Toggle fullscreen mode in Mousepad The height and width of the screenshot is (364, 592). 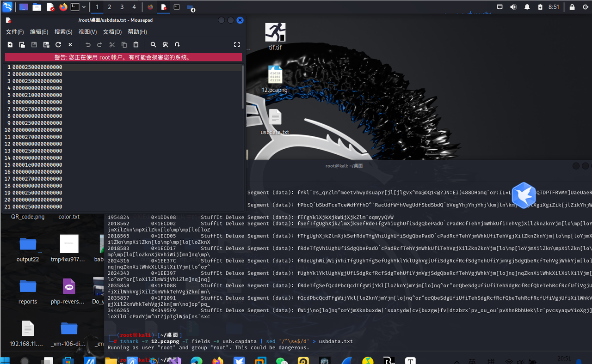pos(237,44)
